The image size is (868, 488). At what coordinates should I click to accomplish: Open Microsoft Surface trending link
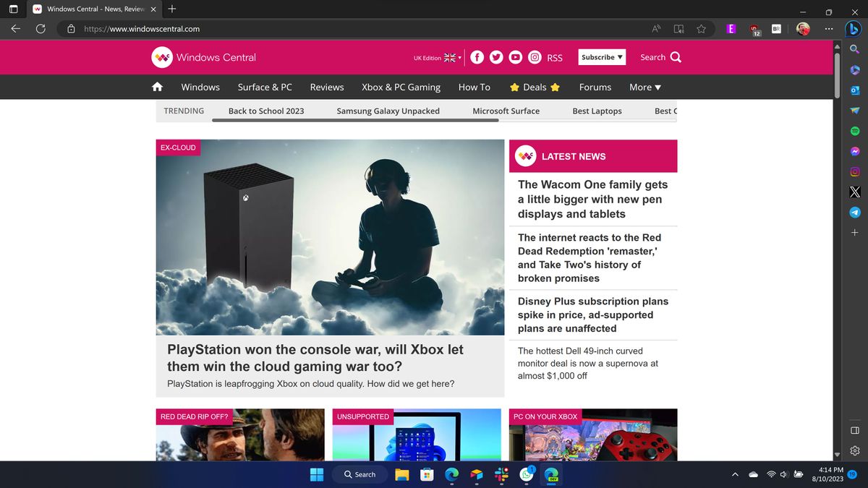click(x=506, y=111)
